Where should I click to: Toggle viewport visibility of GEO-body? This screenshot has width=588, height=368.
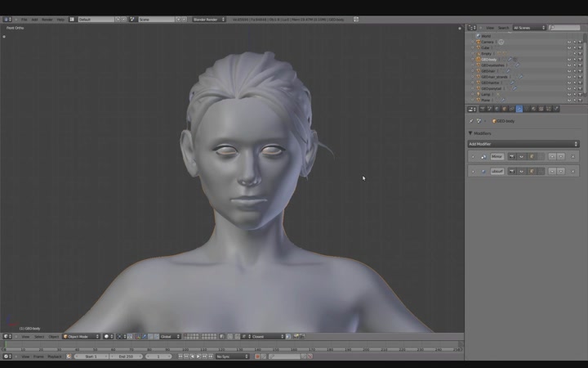click(x=569, y=60)
